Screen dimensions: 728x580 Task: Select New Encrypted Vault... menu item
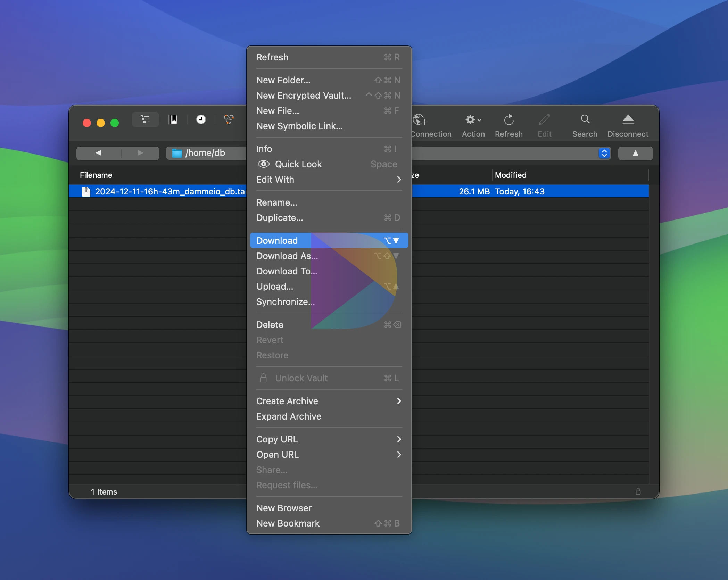(x=329, y=96)
